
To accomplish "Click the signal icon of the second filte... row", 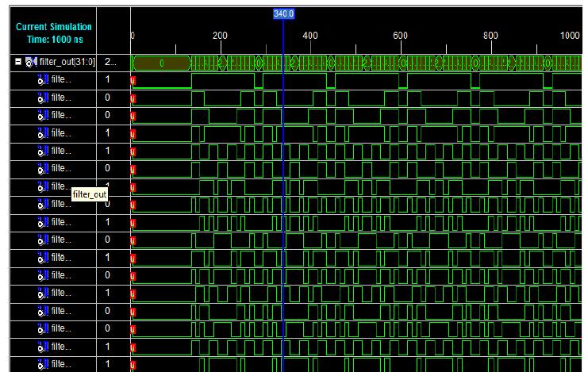I will coord(43,98).
